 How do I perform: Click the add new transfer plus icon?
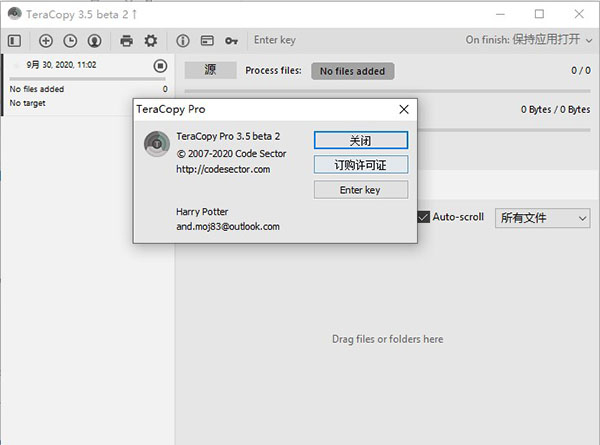click(46, 41)
